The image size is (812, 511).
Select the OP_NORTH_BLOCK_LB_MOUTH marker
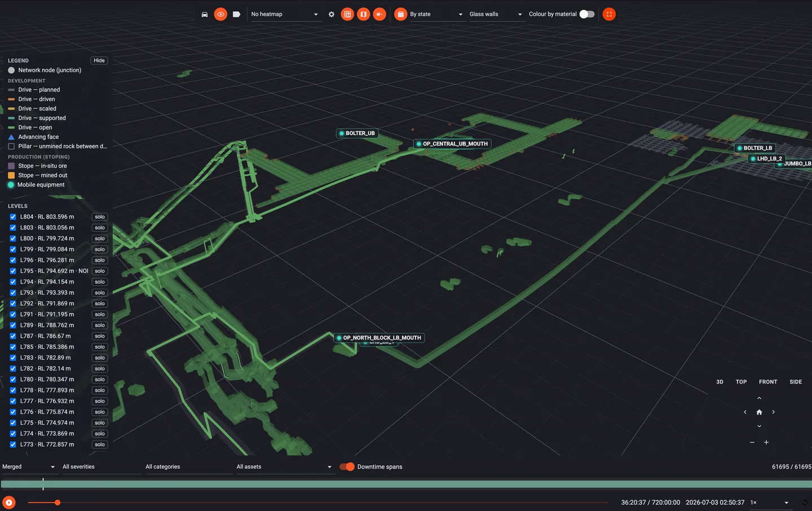pyautogui.click(x=379, y=338)
